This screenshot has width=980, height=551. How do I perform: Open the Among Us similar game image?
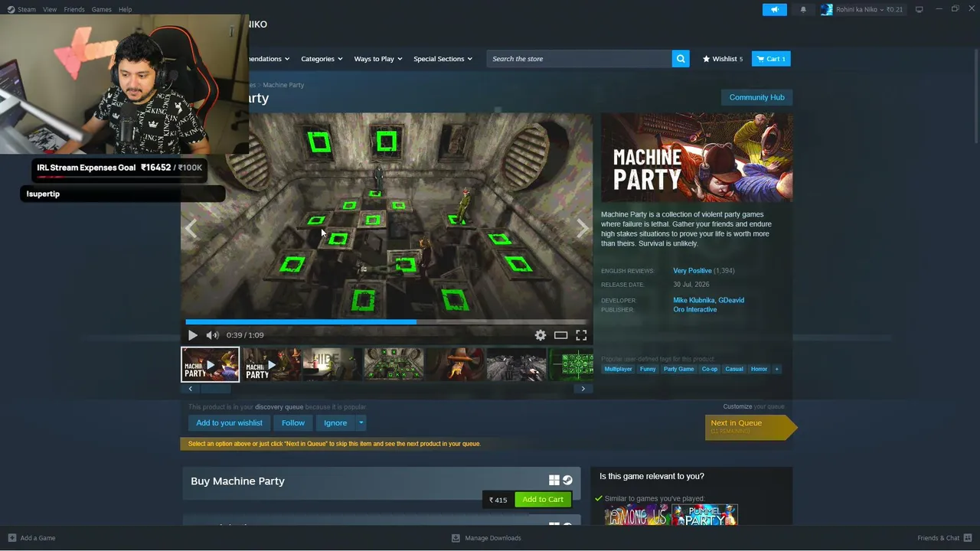[x=636, y=515]
